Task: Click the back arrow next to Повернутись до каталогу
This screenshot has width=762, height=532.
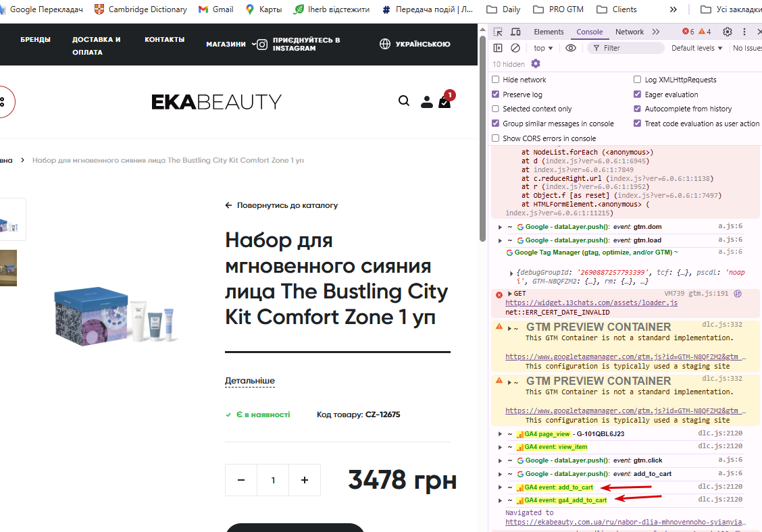Action: (228, 205)
